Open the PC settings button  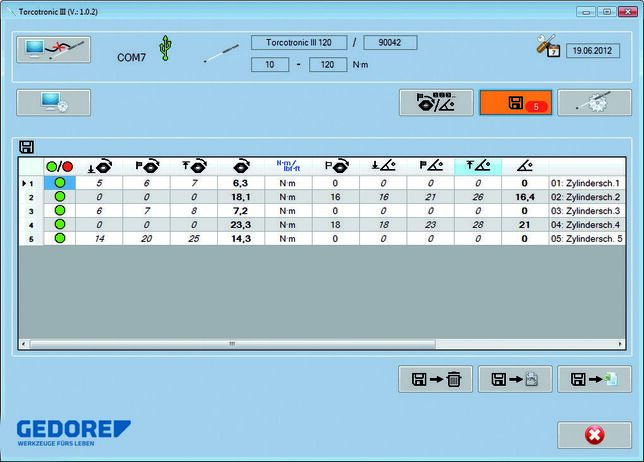click(53, 102)
